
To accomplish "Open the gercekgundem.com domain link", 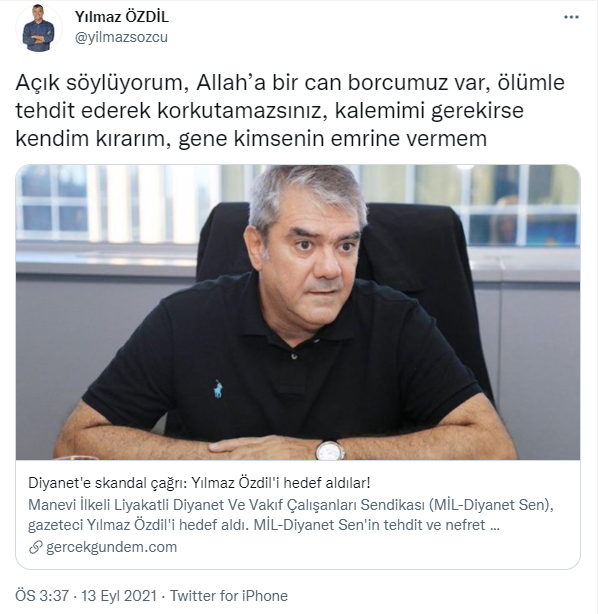I will (x=112, y=547).
